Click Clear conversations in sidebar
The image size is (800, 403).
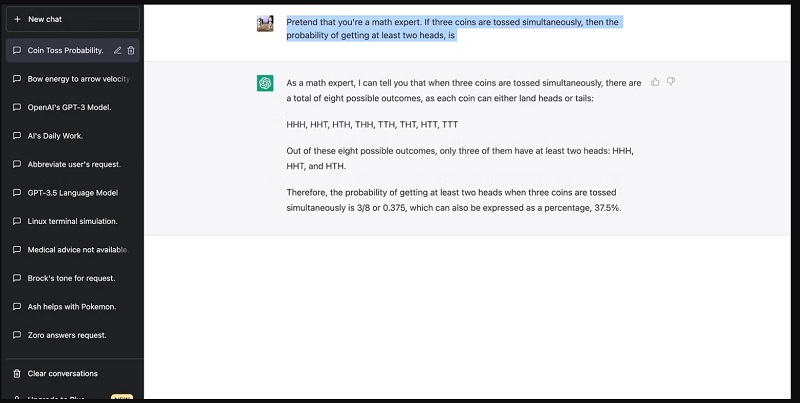62,374
